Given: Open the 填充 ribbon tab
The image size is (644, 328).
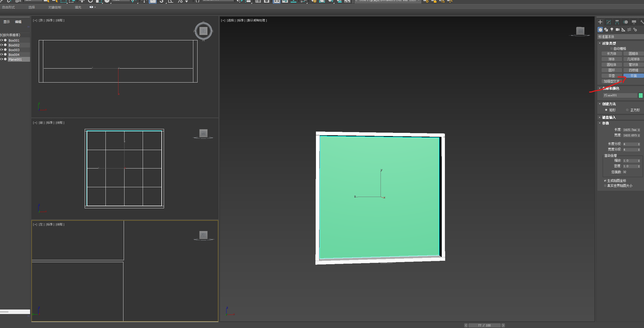Looking at the screenshot, I should [78, 7].
